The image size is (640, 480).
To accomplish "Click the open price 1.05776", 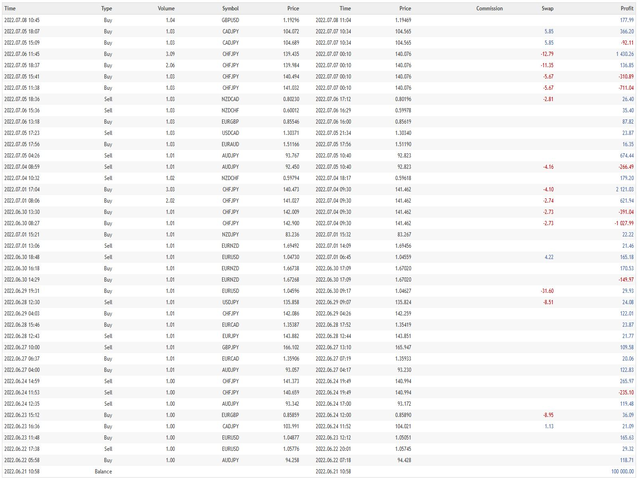I will (291, 449).
